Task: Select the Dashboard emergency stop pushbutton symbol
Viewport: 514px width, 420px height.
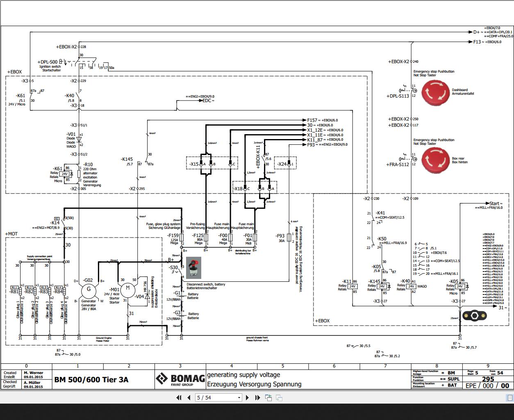Action: 436,93
